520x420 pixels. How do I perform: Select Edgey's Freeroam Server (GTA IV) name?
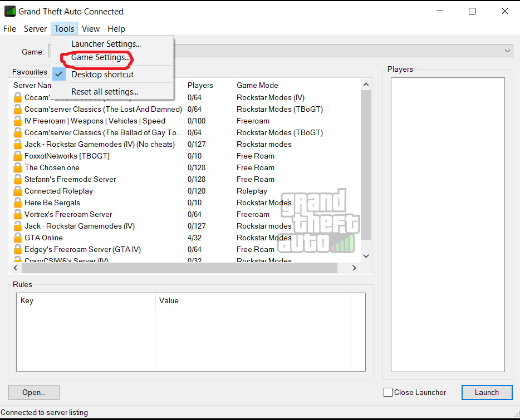pyautogui.click(x=82, y=250)
